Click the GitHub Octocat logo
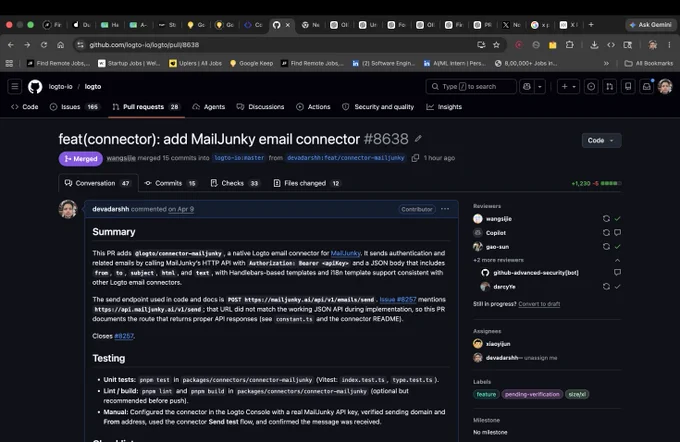This screenshot has height=442, width=680. [35, 87]
